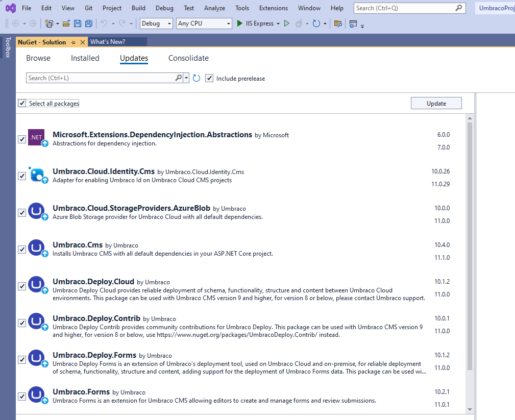
Task: Start debugging with IIS Express
Action: click(255, 23)
